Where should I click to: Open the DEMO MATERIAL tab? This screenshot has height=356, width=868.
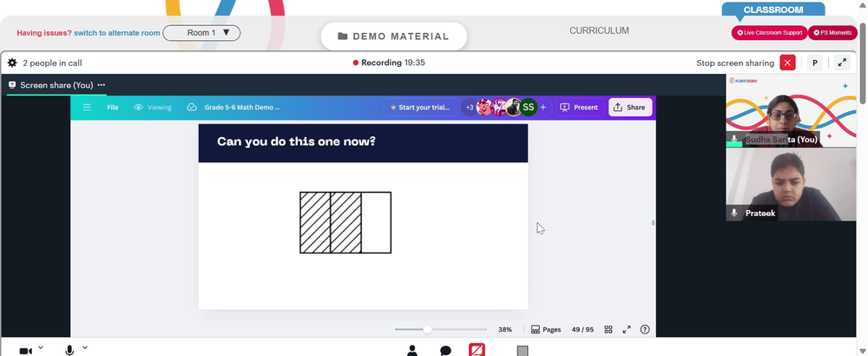[x=393, y=36]
